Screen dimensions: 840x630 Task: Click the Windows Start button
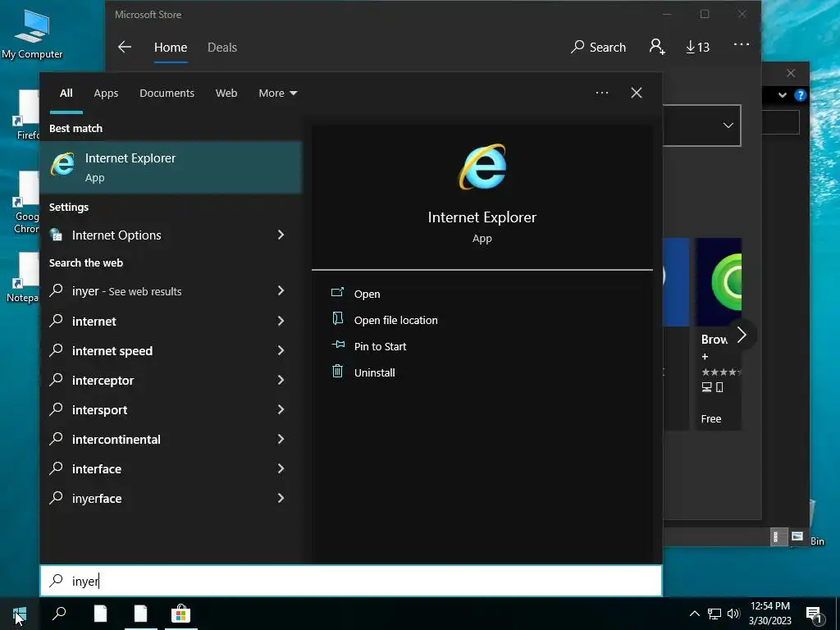click(20, 614)
